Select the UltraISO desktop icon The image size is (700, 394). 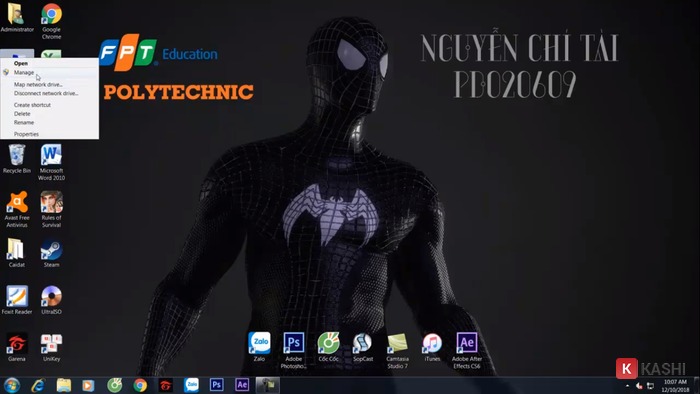point(51,299)
